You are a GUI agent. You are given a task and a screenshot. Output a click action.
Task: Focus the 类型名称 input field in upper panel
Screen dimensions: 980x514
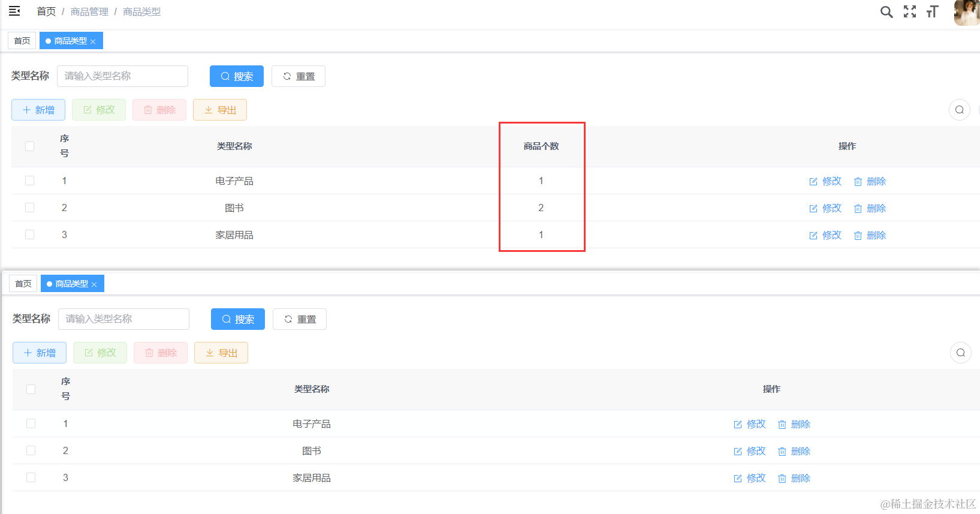click(x=122, y=76)
